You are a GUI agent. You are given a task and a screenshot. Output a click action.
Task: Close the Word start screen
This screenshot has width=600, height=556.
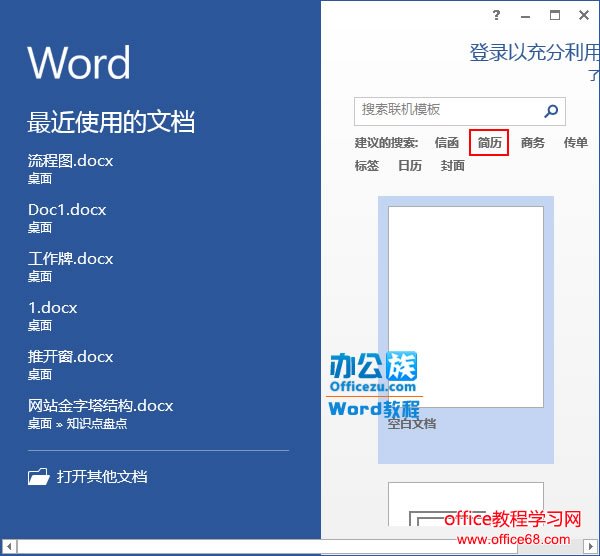click(584, 15)
